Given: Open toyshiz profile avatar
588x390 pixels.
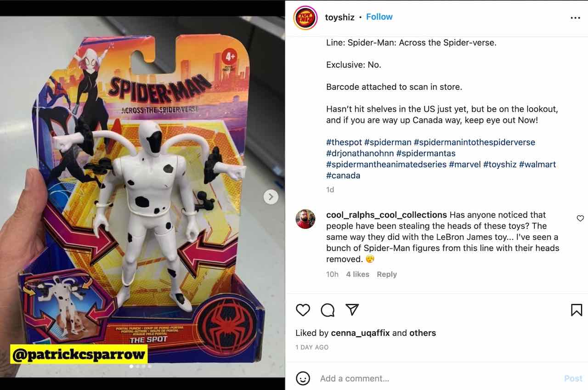Looking at the screenshot, I should pos(305,18).
